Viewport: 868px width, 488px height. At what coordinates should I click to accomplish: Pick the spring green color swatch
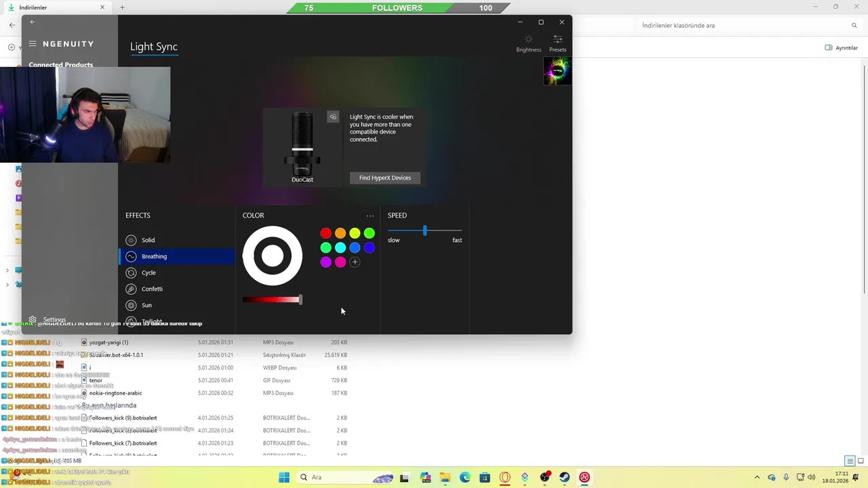tap(326, 247)
